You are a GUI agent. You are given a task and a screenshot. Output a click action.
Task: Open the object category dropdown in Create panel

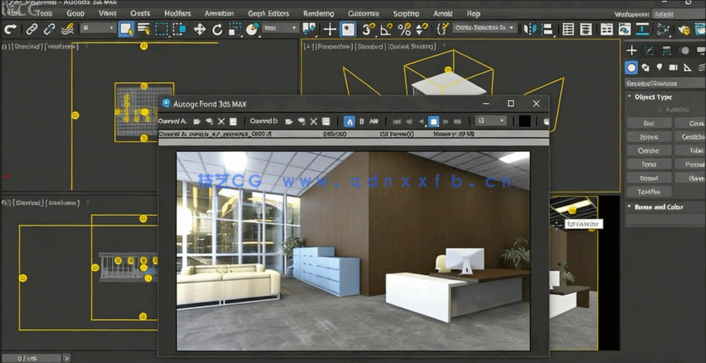[665, 83]
